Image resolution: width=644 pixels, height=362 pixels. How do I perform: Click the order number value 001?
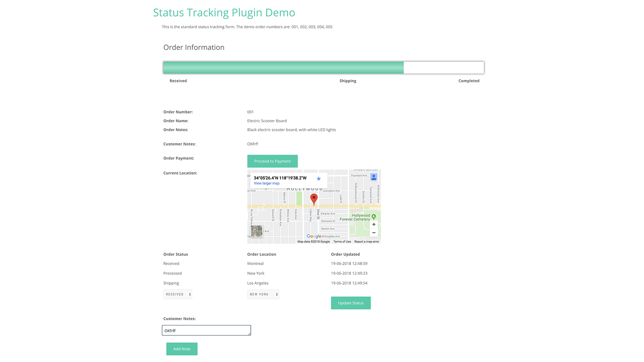click(x=250, y=112)
